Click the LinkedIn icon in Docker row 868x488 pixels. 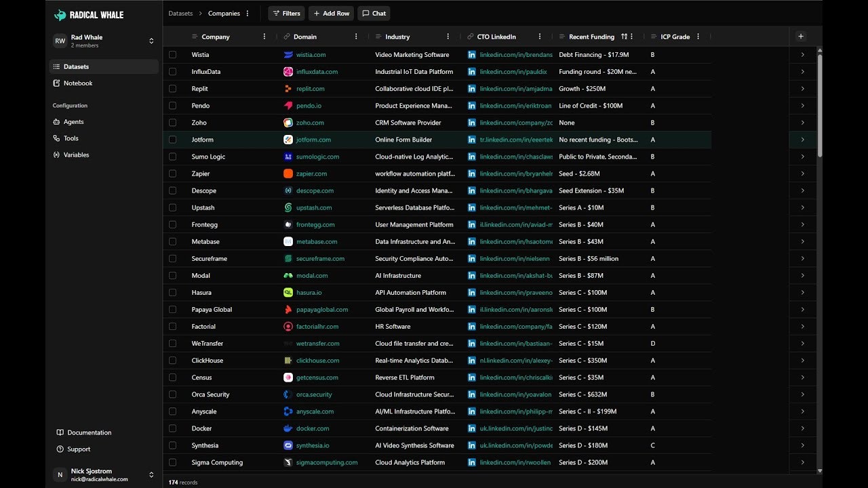[x=472, y=428]
